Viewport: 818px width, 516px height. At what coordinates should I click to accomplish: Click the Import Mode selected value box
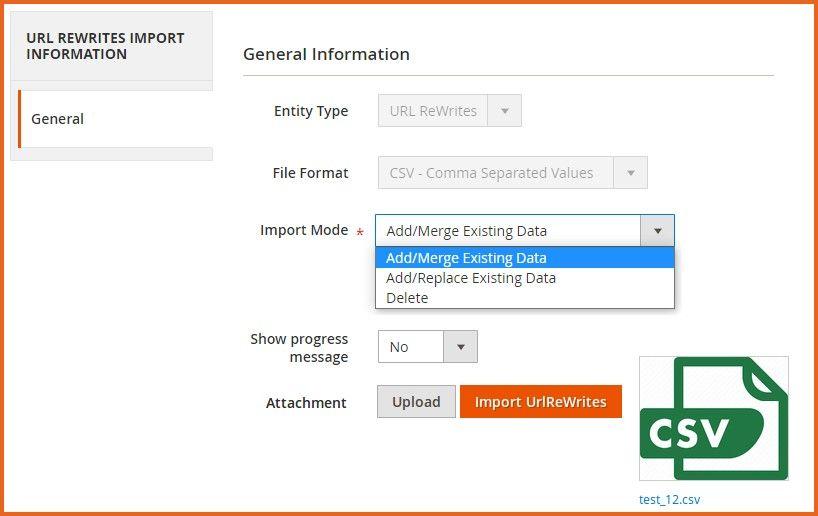tap(508, 231)
